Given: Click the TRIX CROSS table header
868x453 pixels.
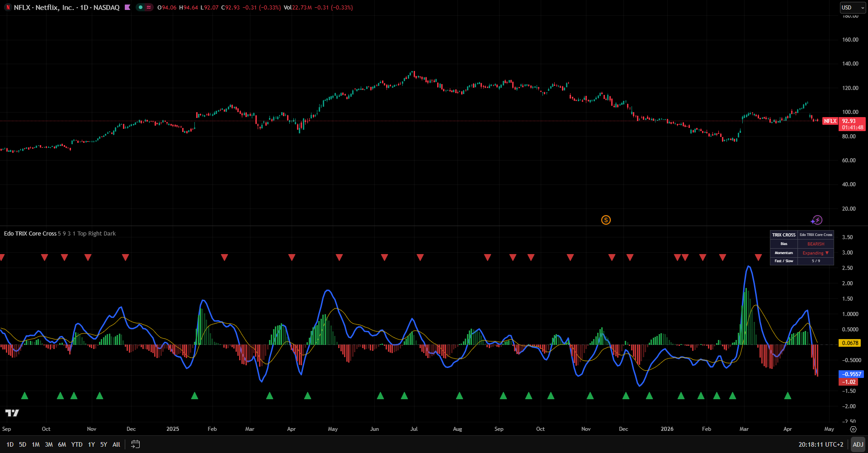Looking at the screenshot, I should pyautogui.click(x=783, y=235).
